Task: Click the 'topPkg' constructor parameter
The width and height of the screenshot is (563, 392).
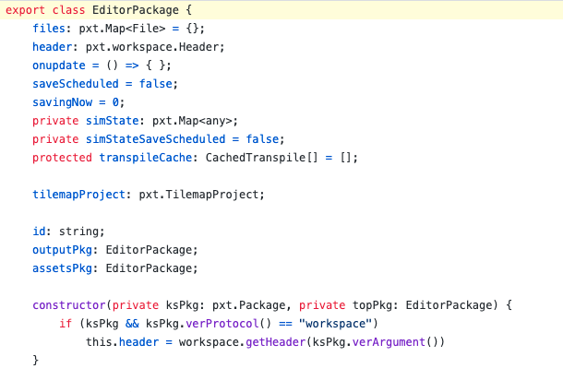Action: [372, 305]
